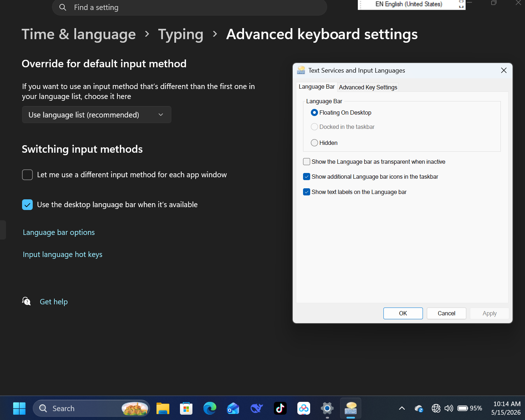The image size is (525, 420).
Task: Click the search magnifier icon in Settings
Action: pos(63,7)
